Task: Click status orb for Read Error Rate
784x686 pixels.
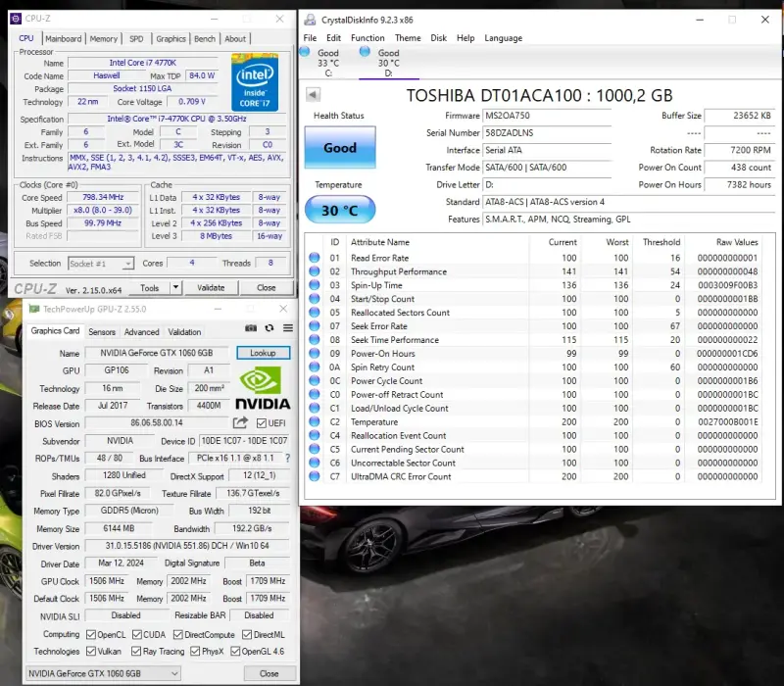Action: pos(314,258)
